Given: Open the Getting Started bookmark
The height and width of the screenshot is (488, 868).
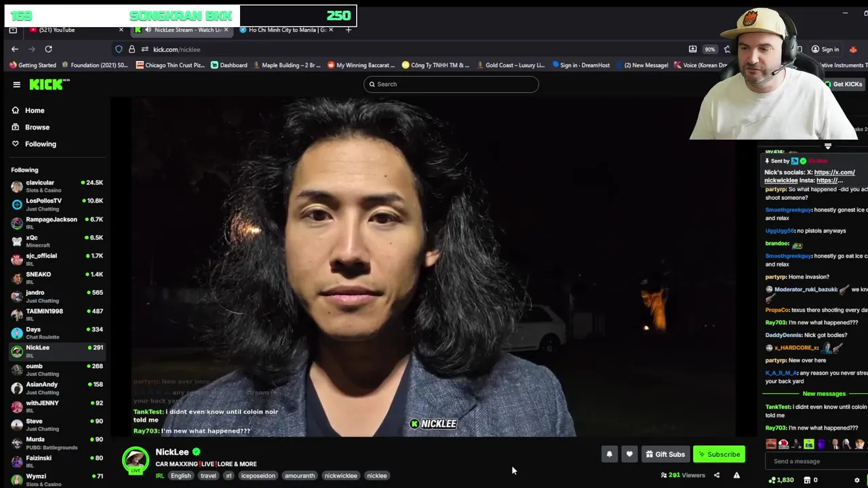Looking at the screenshot, I should coord(33,65).
